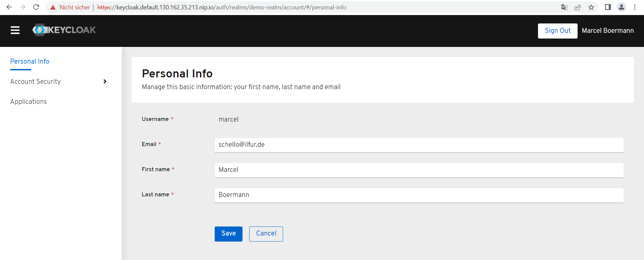Click the Sign Out button
This screenshot has width=644, height=260.
click(557, 31)
